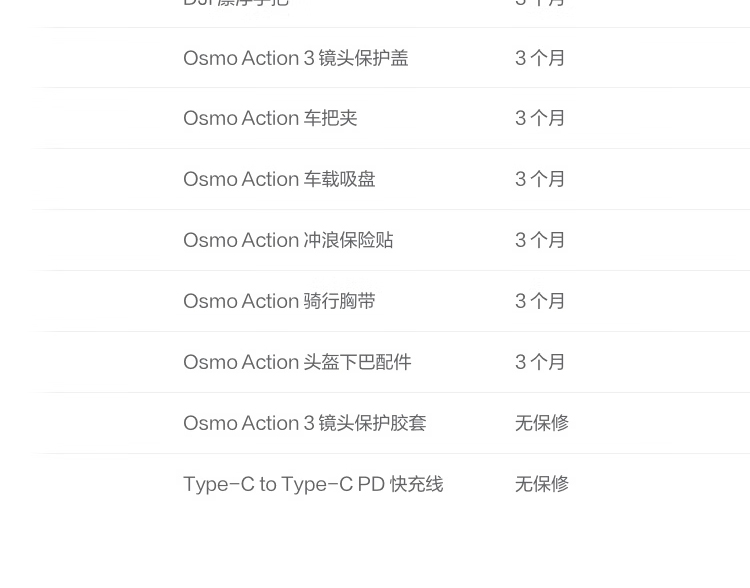Click the 3 个月 warranty for 冲浪保险贴
Image resolution: width=750 pixels, height=588 pixels.
tap(540, 240)
